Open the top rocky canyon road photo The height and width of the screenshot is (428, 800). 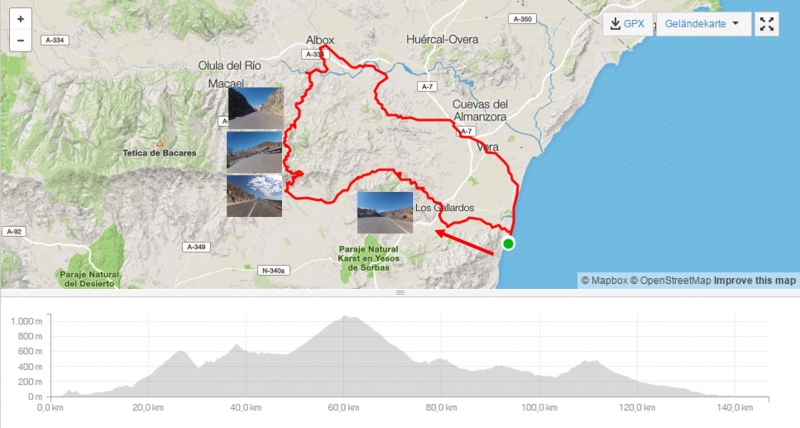click(256, 108)
